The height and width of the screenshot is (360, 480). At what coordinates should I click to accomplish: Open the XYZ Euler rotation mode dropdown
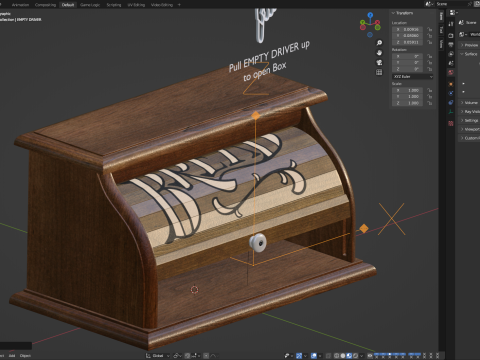pyautogui.click(x=412, y=77)
